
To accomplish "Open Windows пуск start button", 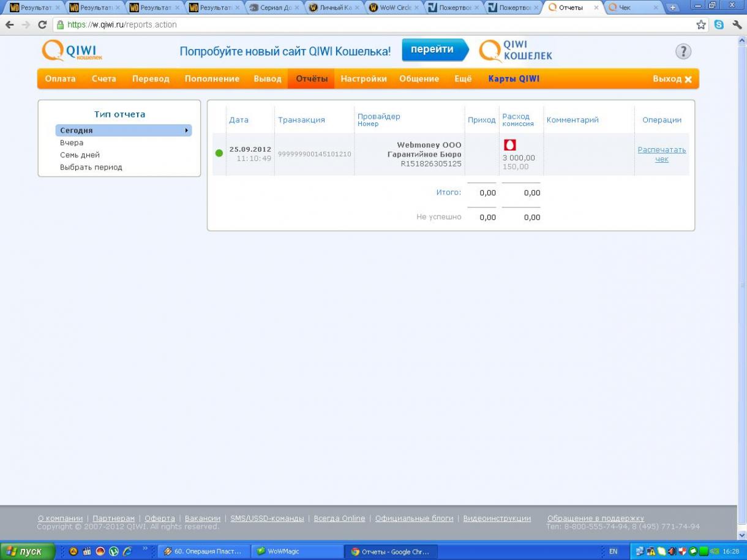I will [x=28, y=551].
